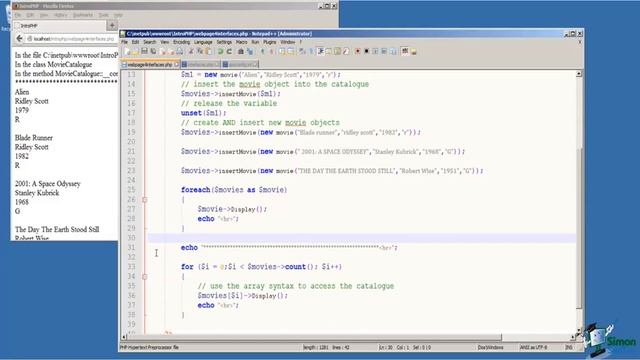Click the Save Recorded Macro icon
The image size is (640, 360).
[x=393, y=51]
